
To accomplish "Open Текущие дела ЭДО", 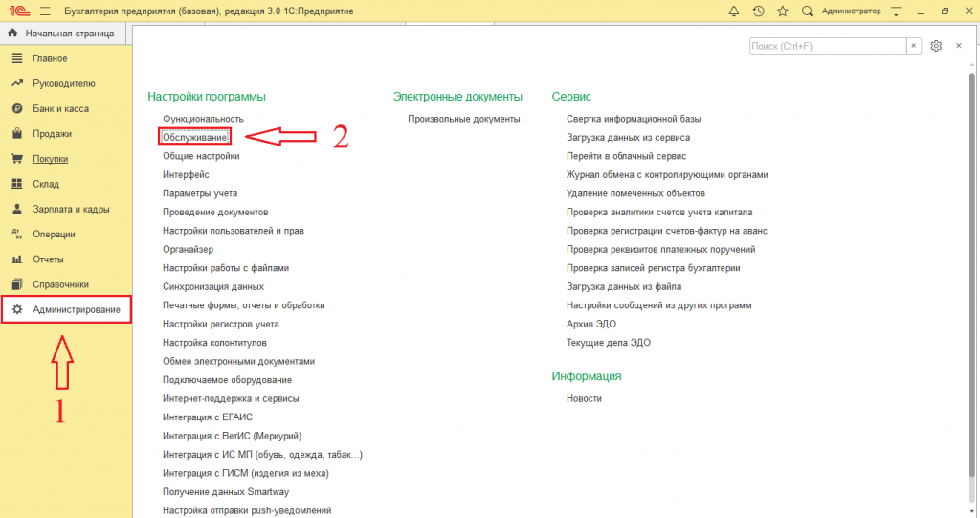I will click(608, 342).
